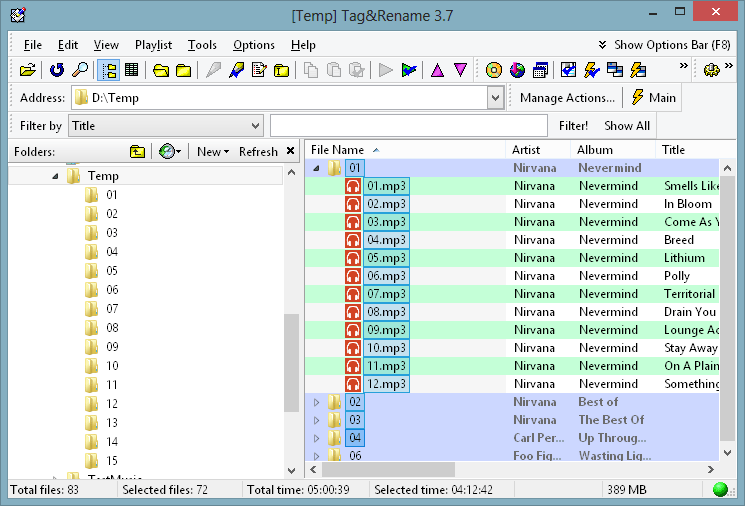Click the overlapping windows icon
The image size is (745, 506).
615,70
